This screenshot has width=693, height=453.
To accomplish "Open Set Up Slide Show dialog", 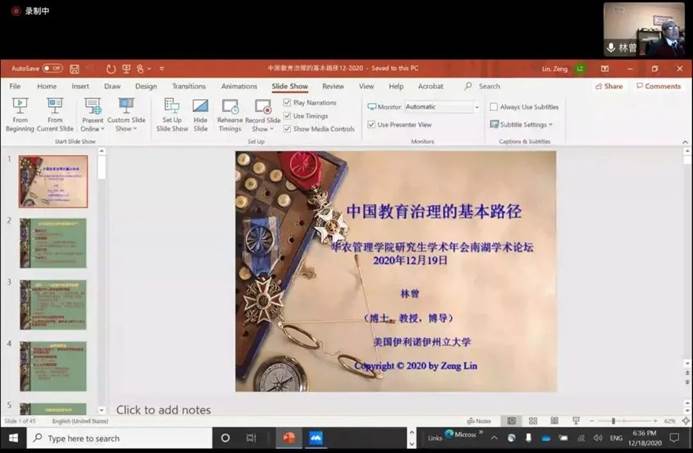I will tap(172, 106).
